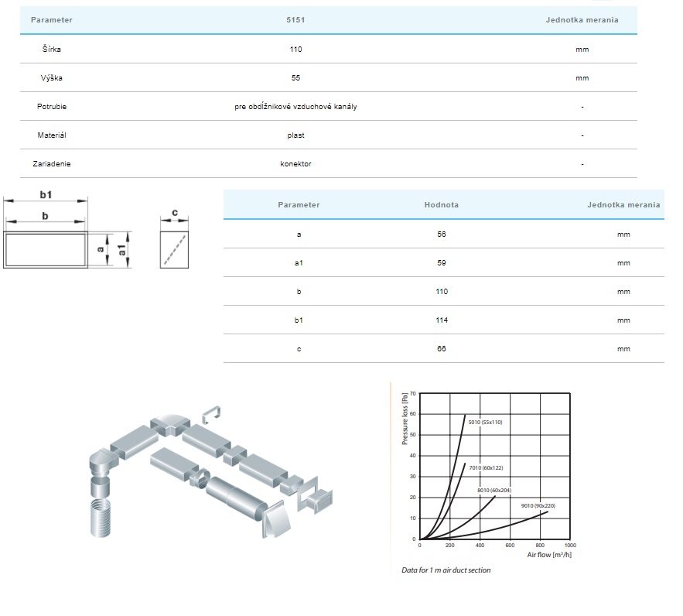Click the 5151 column header

(x=295, y=20)
